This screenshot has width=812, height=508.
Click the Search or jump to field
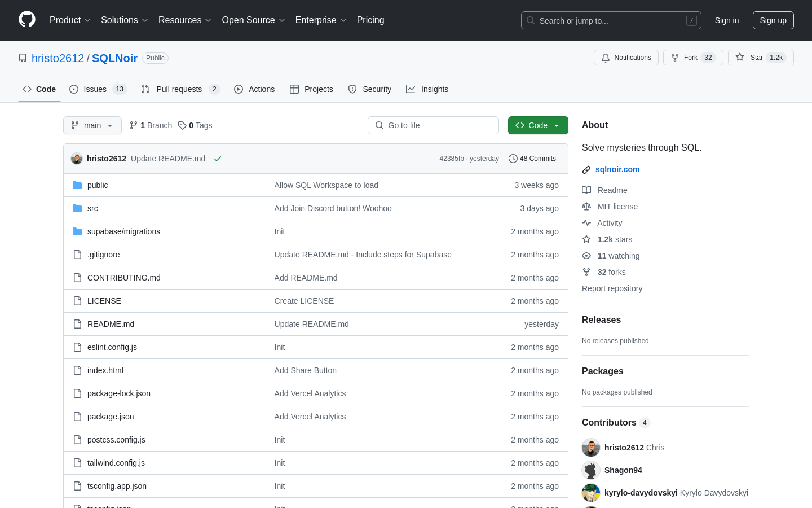[611, 20]
